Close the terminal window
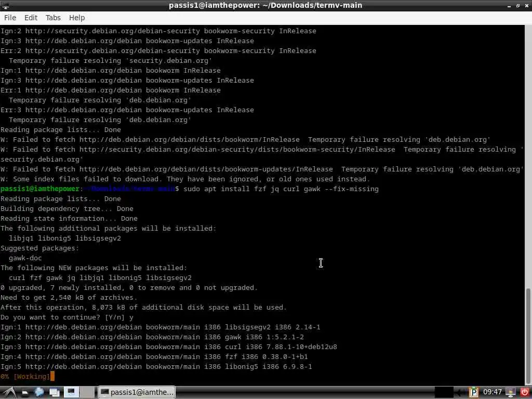The height and width of the screenshot is (399, 532). [x=527, y=6]
